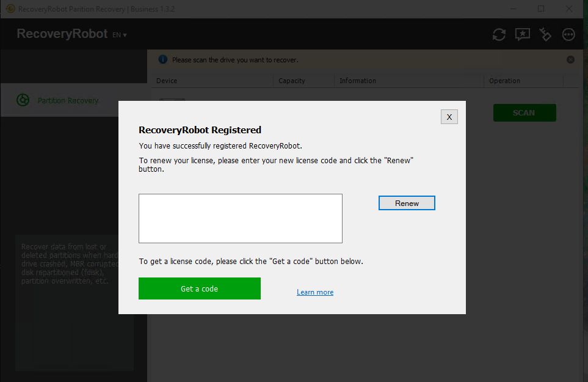Maximize the RecoveryRobot window
Viewport: 588px width, 382px height.
click(541, 9)
